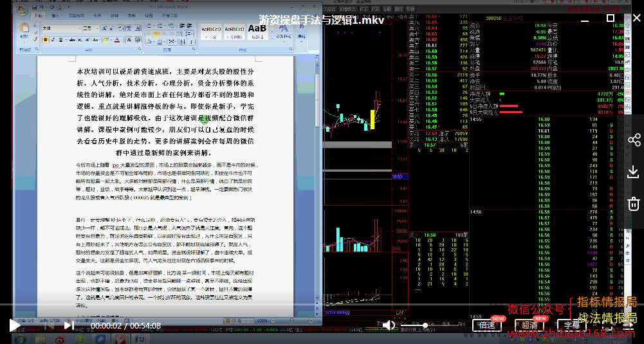
Task: Switch to the 插入 ribbon tab
Action: (55, 15)
